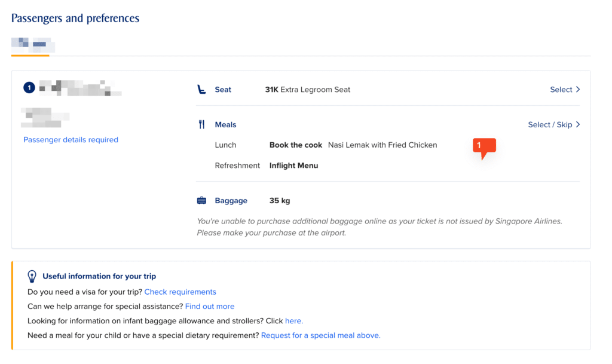This screenshot has width=612, height=364.
Task: Click the fork and knife Meals icon
Action: tap(201, 124)
